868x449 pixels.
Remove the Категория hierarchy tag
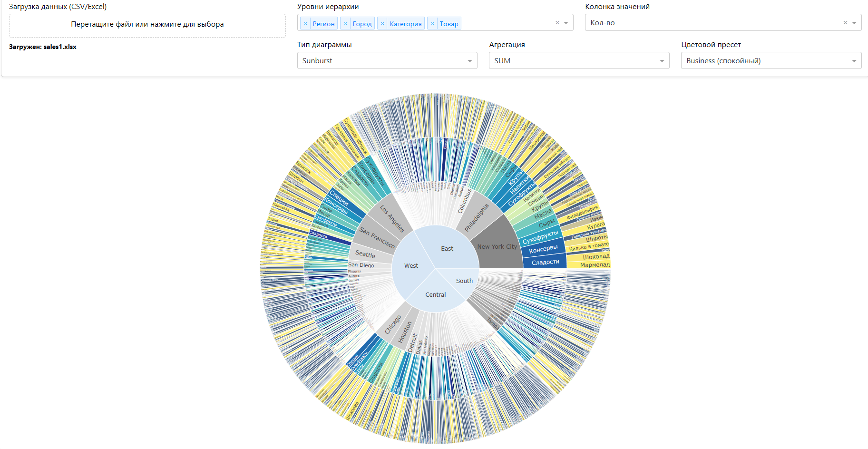(x=382, y=23)
